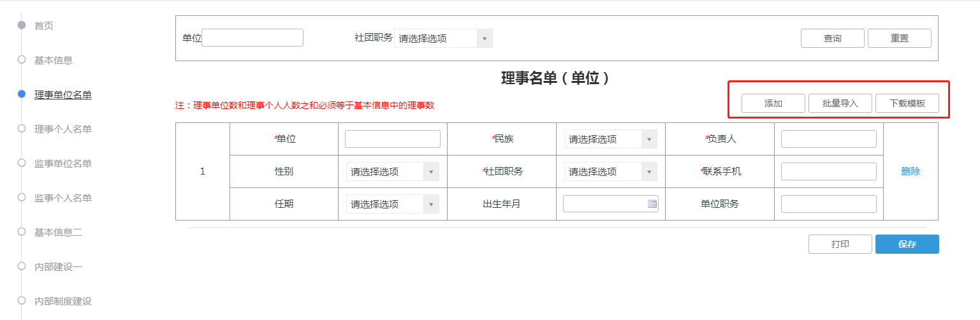Click the 打印 button

coord(840,244)
